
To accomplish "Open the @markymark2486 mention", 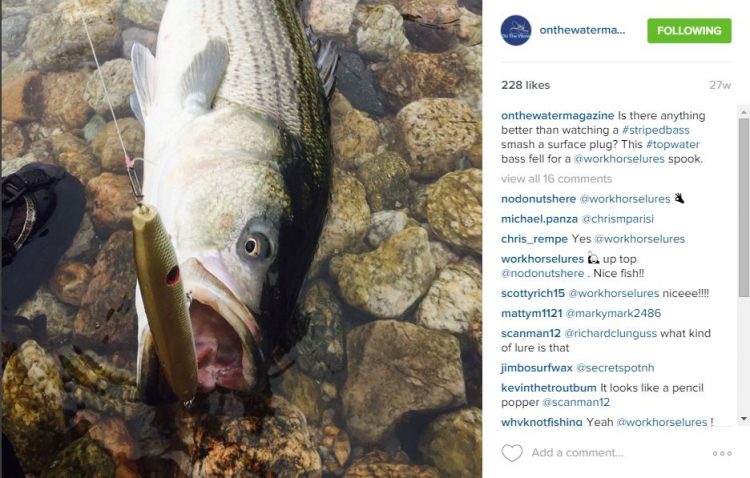I will 613,313.
